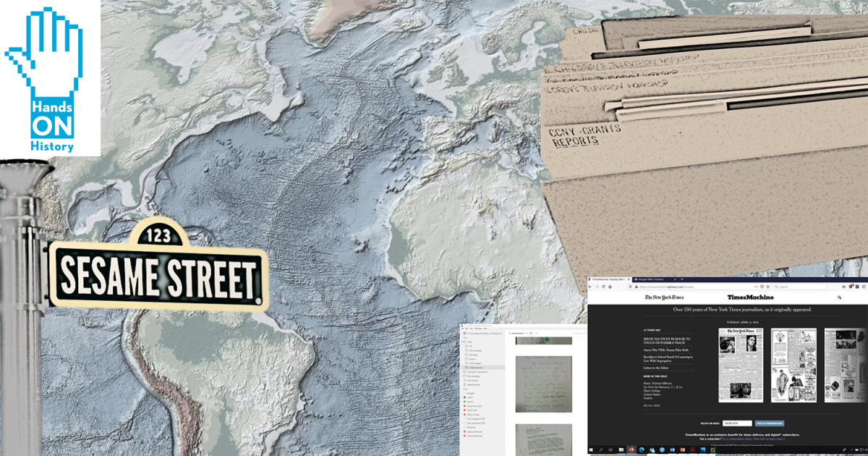Switch to Firefox in the taskbar

(631, 449)
